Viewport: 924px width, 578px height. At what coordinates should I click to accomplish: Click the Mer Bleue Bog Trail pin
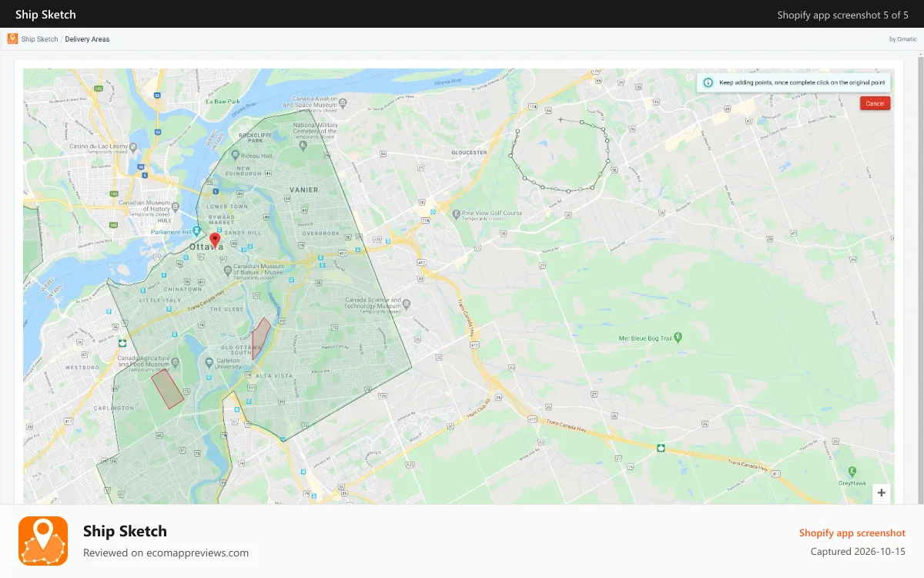(678, 337)
